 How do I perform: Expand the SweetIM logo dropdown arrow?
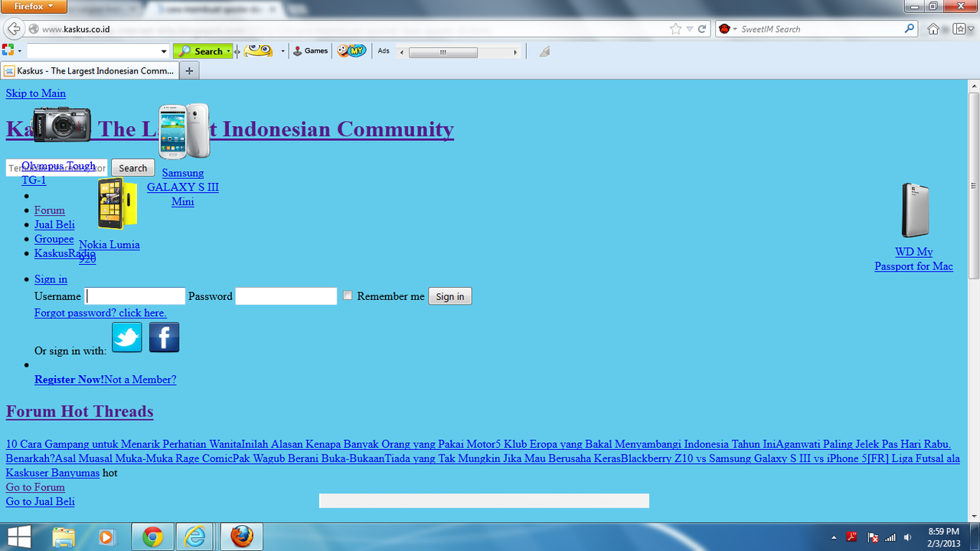(20, 51)
